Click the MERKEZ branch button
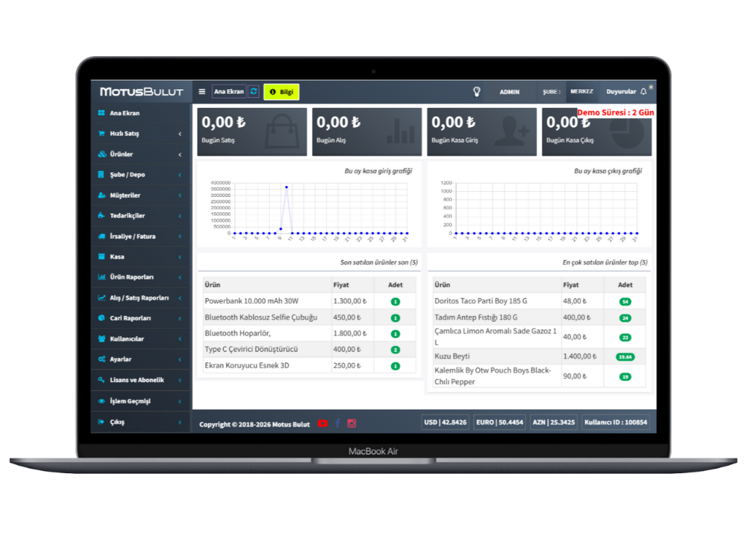Screen dimensions: 747x560 (x=581, y=92)
